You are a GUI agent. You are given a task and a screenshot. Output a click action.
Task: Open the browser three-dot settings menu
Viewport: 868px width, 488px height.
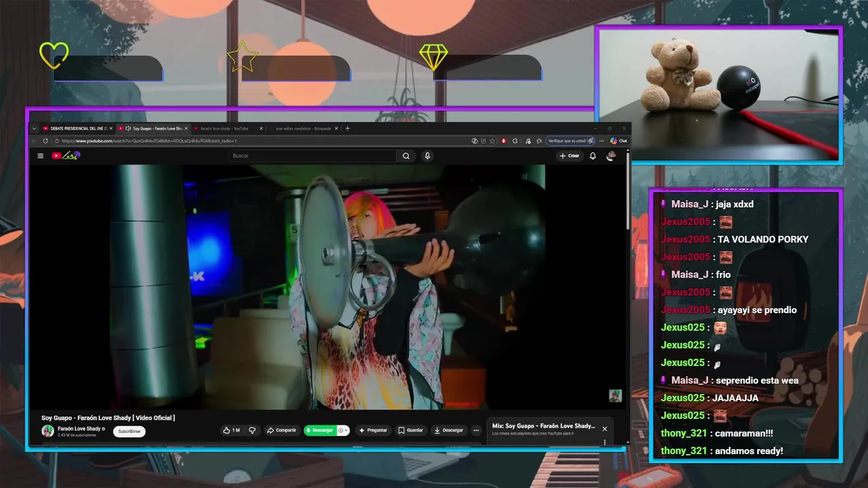click(x=601, y=141)
